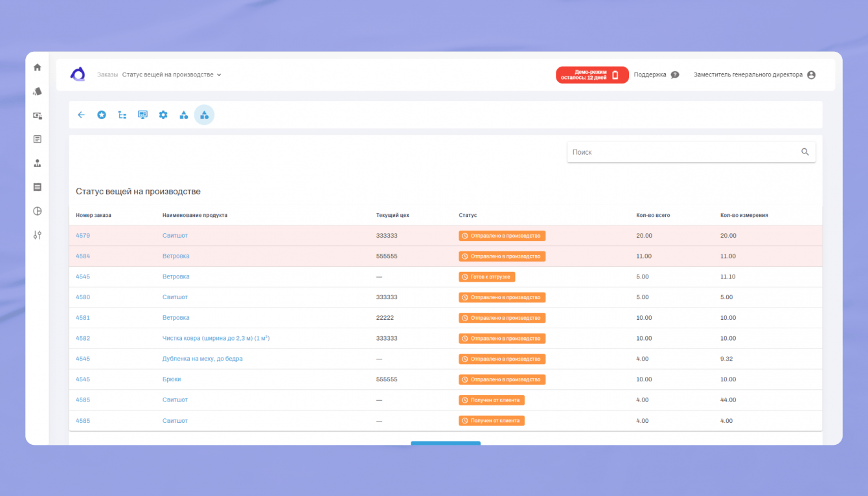
Task: Click the 'Готов к отгрузке' status badge
Action: click(x=486, y=276)
